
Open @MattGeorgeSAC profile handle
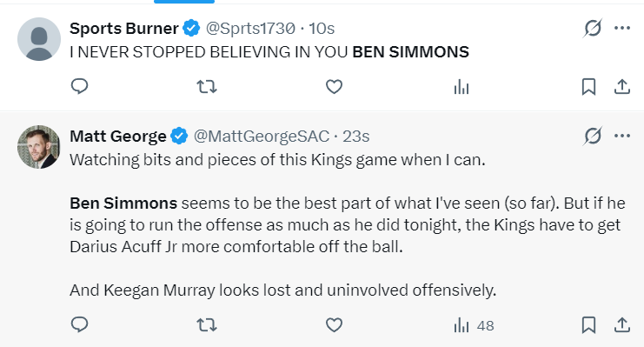click(x=262, y=136)
